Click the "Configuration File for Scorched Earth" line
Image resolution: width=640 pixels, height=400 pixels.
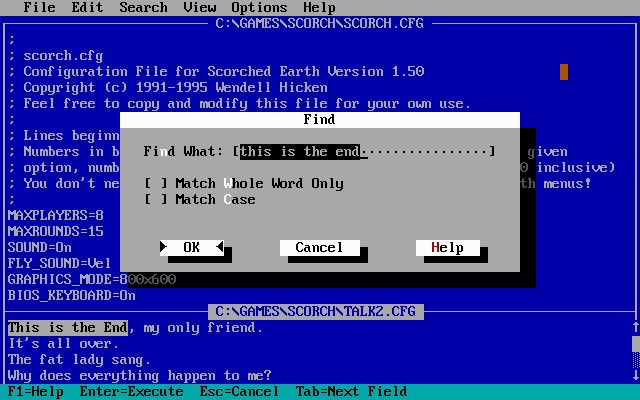(x=216, y=71)
